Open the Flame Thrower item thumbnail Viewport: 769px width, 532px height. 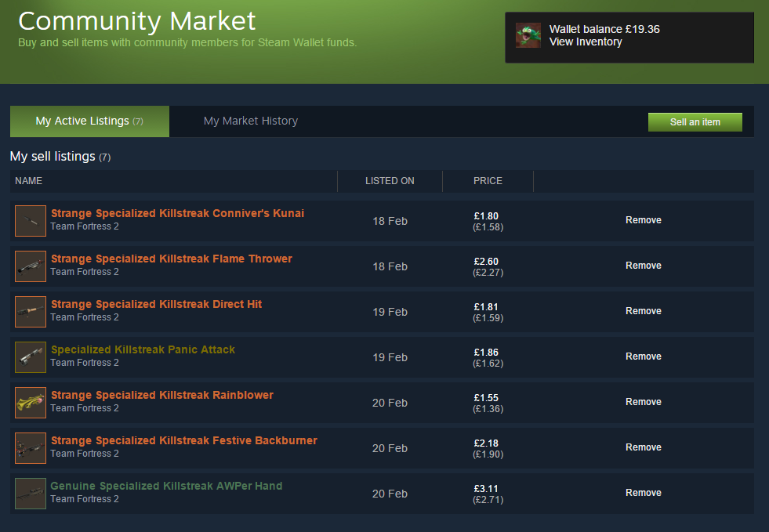pyautogui.click(x=31, y=266)
